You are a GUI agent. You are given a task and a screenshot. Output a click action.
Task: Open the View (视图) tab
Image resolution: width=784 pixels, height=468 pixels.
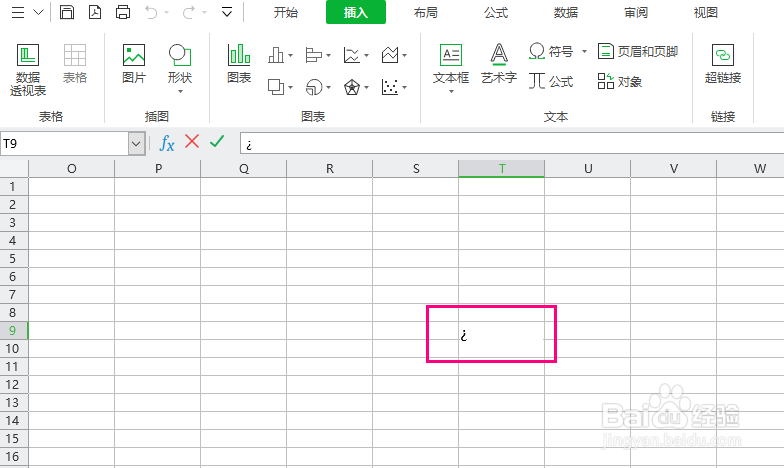706,12
